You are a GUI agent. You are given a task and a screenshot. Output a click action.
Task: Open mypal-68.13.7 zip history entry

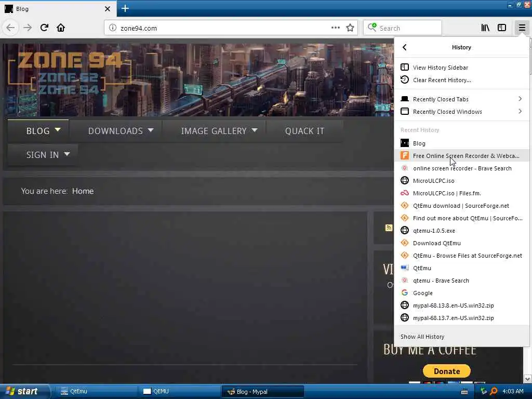(x=461, y=318)
